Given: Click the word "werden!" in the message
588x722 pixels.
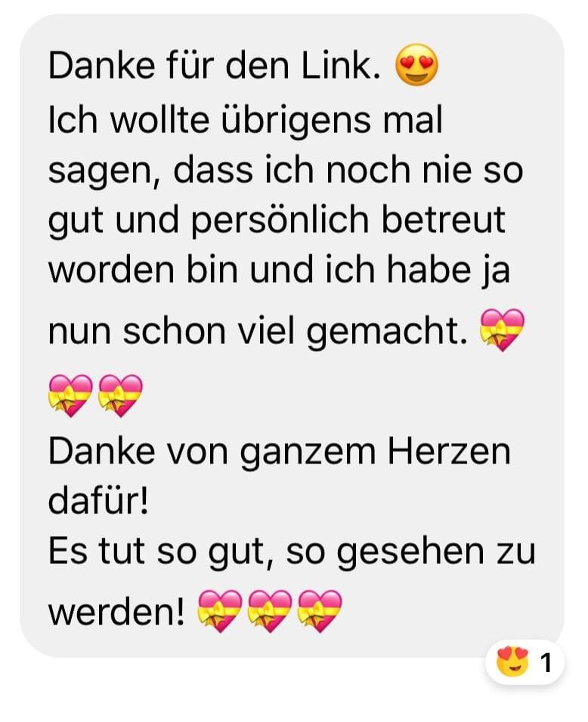Looking at the screenshot, I should [x=116, y=612].
